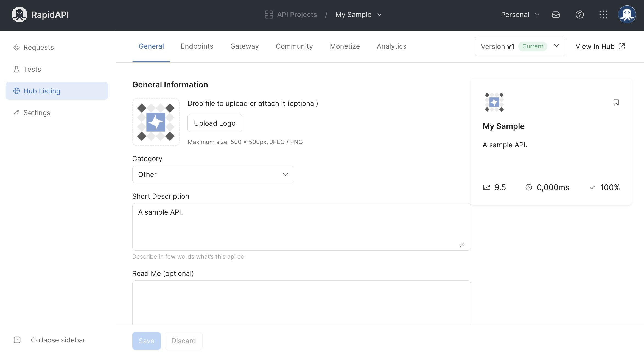Viewport: 644px width, 354px height.
Task: Click the Collapse sidebar label
Action: click(58, 340)
